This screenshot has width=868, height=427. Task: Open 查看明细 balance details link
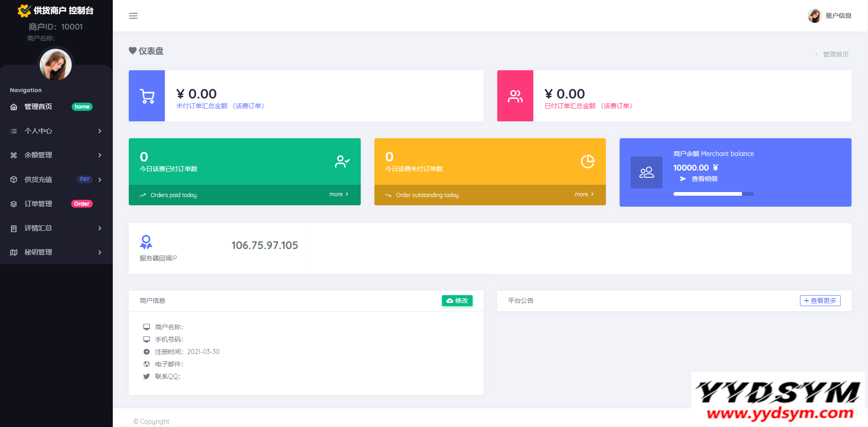point(704,179)
